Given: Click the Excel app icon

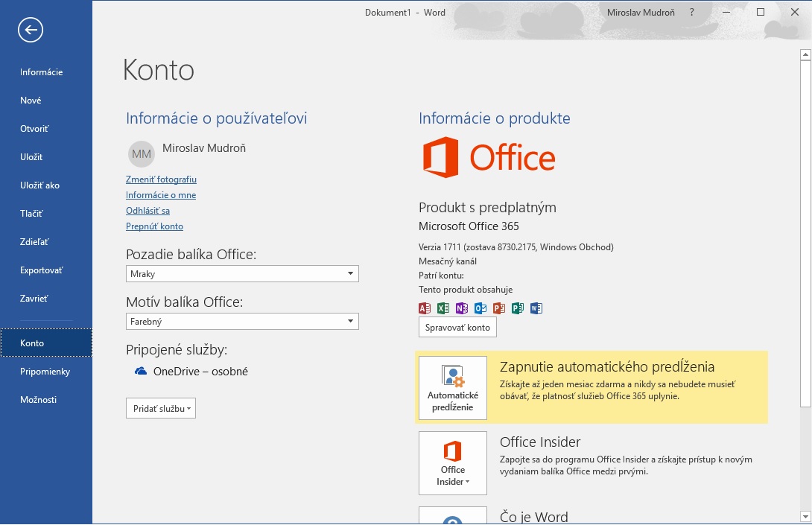Looking at the screenshot, I should pos(443,308).
